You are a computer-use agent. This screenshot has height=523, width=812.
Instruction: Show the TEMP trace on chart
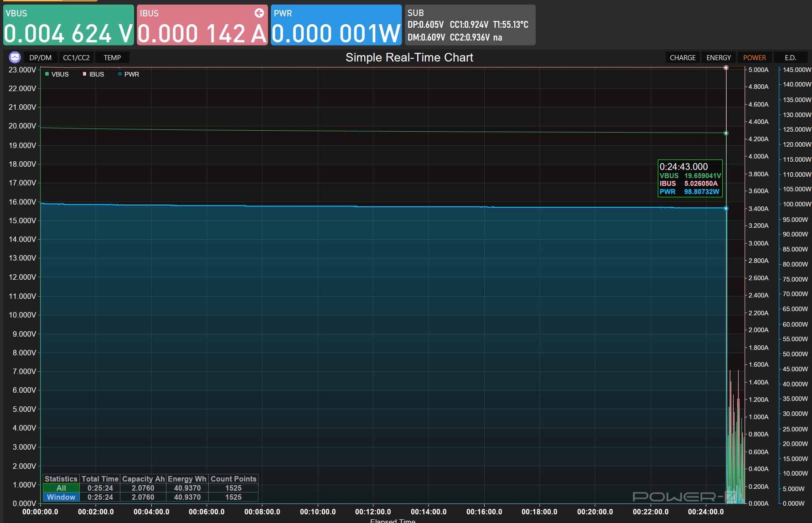point(112,58)
